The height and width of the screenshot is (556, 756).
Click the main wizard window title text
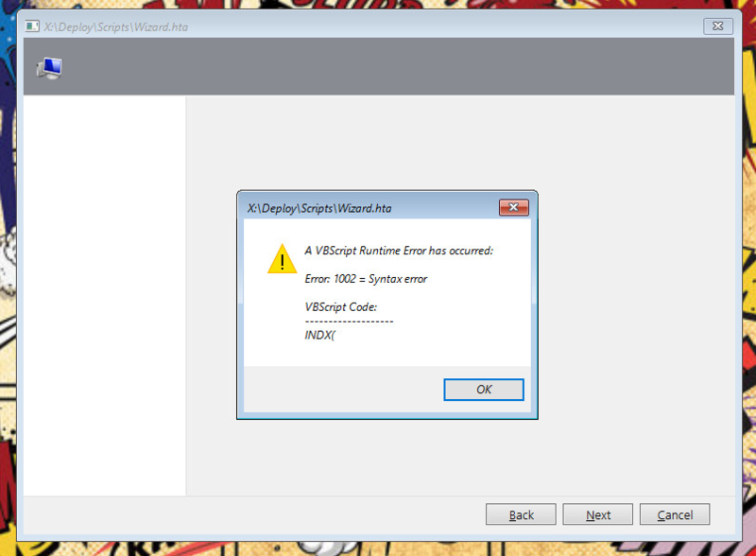(115, 27)
